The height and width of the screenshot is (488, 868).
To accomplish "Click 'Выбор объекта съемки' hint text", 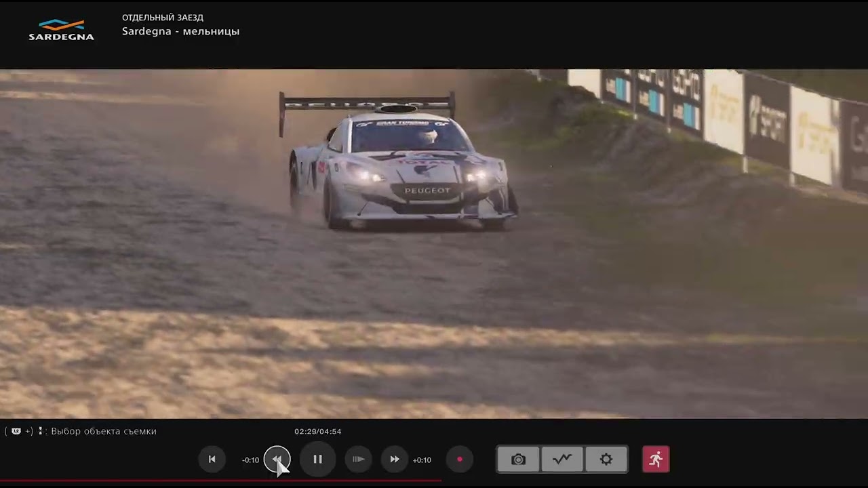I will point(104,431).
